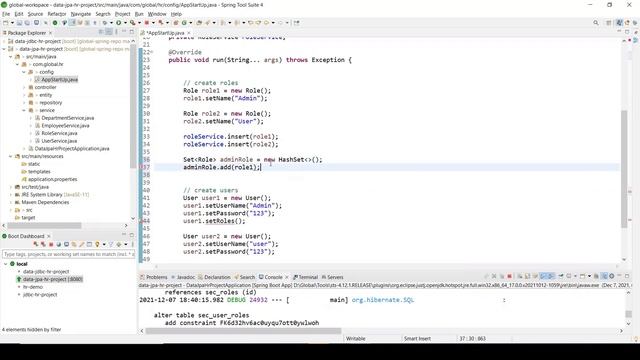This screenshot has height=360, width=640.
Task: Open the Project menu
Action: point(122,14)
